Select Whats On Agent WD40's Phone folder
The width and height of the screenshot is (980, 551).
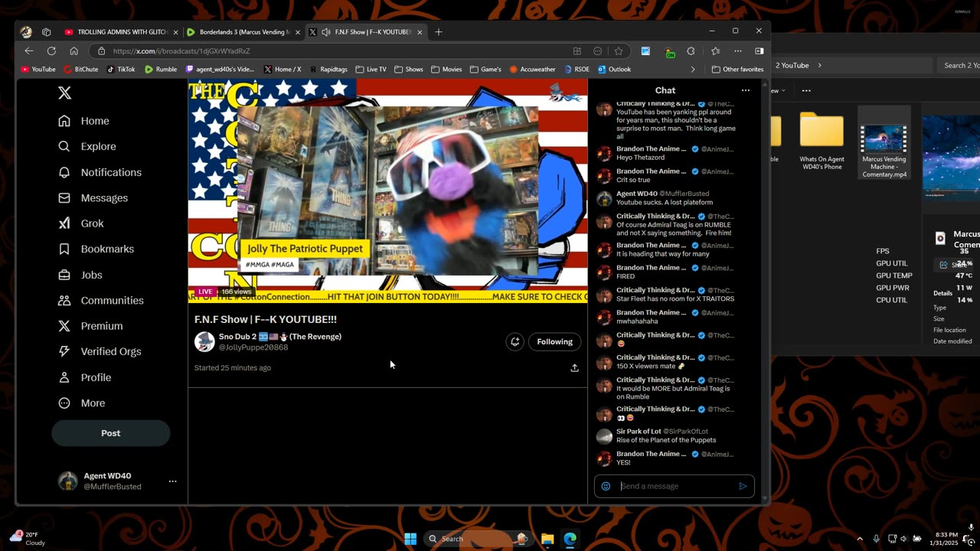tap(822, 142)
